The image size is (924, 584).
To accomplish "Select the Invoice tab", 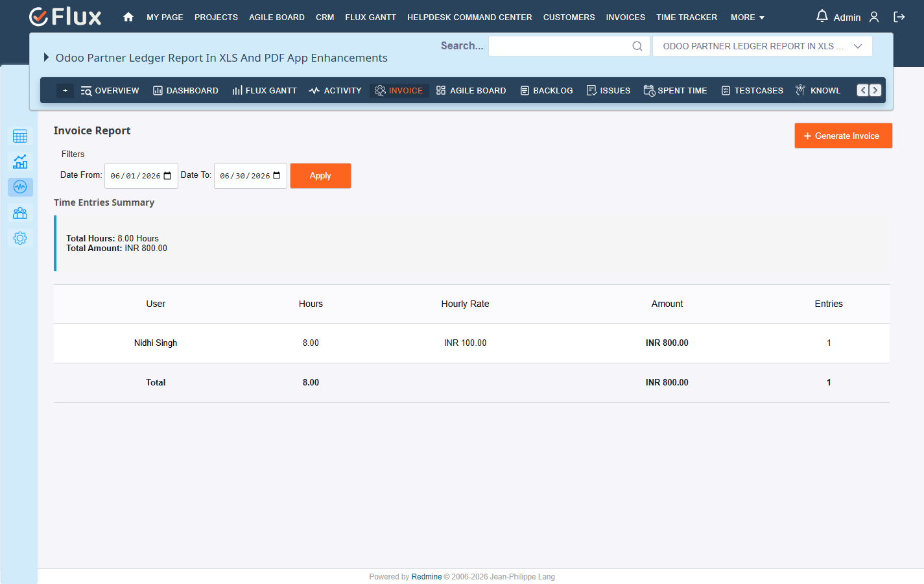I will coord(399,91).
